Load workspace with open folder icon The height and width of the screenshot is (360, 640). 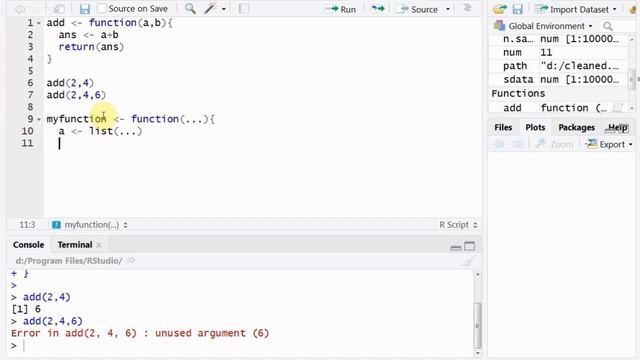[500, 9]
